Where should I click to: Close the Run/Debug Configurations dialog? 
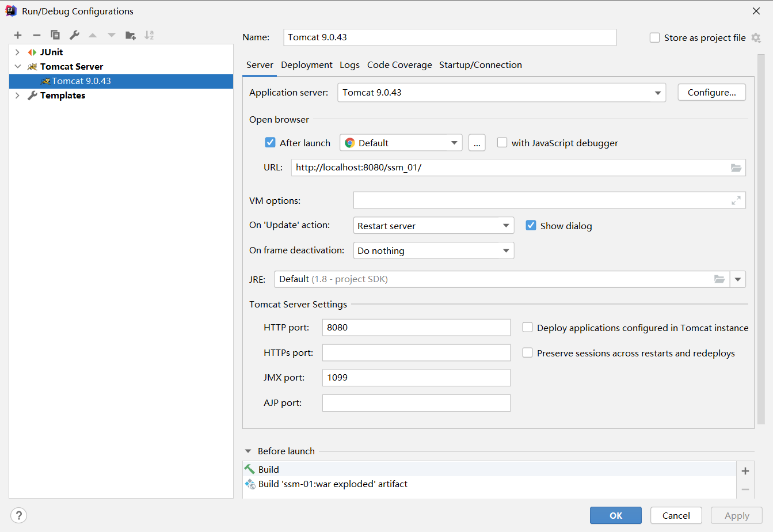(x=756, y=11)
